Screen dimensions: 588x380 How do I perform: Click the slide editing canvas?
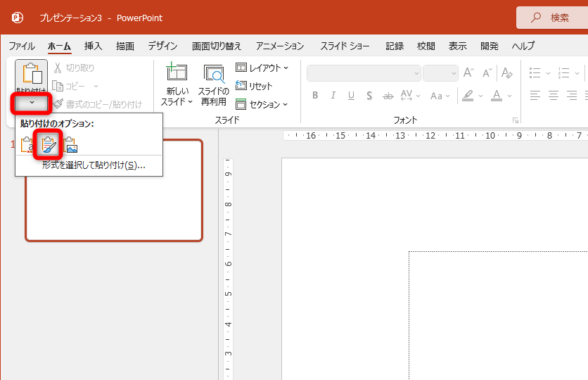(435, 269)
